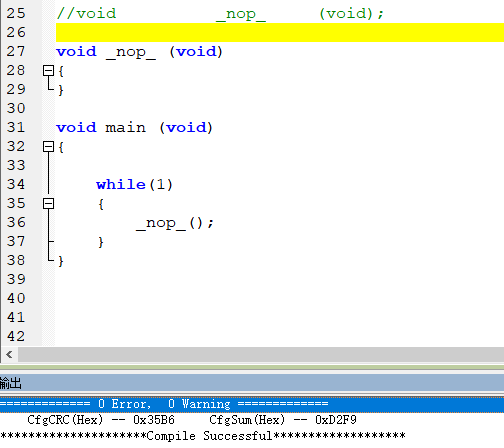This screenshot has width=504, height=448.
Task: Click the closing brace on line 37
Action: point(101,242)
